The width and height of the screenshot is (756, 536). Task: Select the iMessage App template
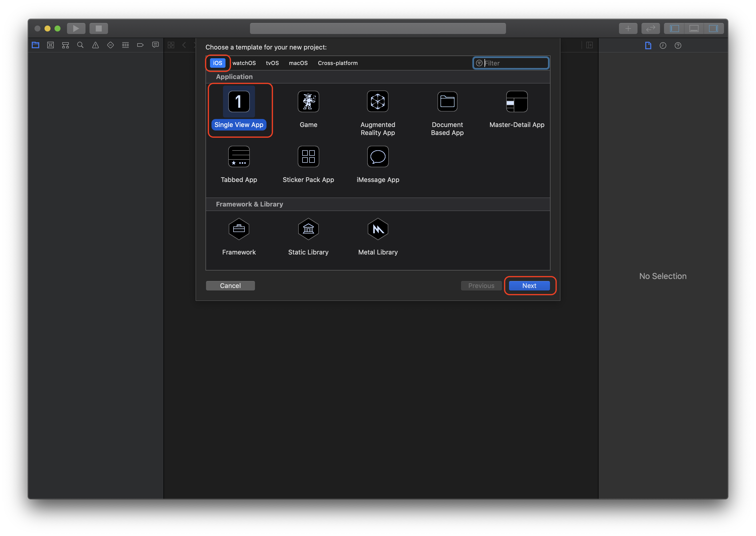377,157
